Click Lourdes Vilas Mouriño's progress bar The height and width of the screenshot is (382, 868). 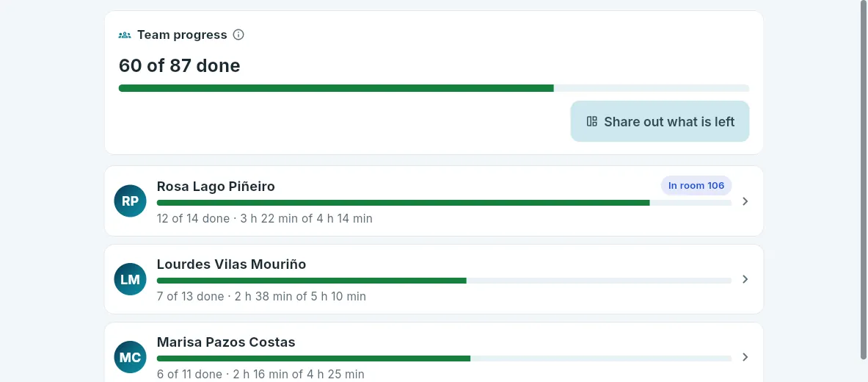[x=444, y=281]
